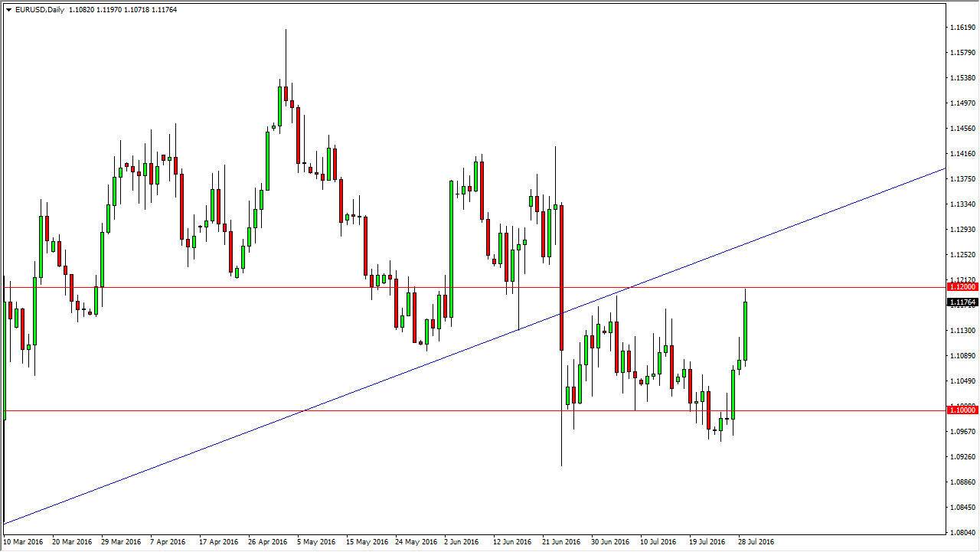
Task: Click the 10 Mar 2016 date label
Action: pyautogui.click(x=22, y=541)
